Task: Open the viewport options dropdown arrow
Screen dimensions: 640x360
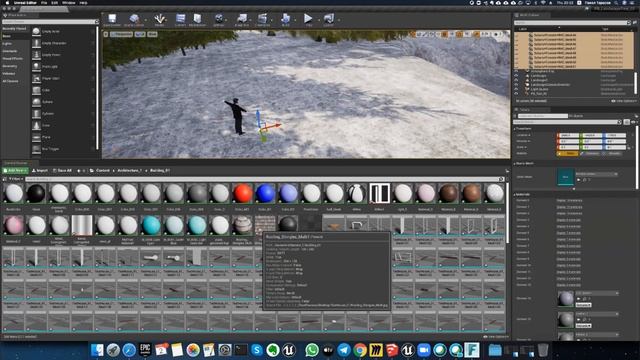Action: 106,34
